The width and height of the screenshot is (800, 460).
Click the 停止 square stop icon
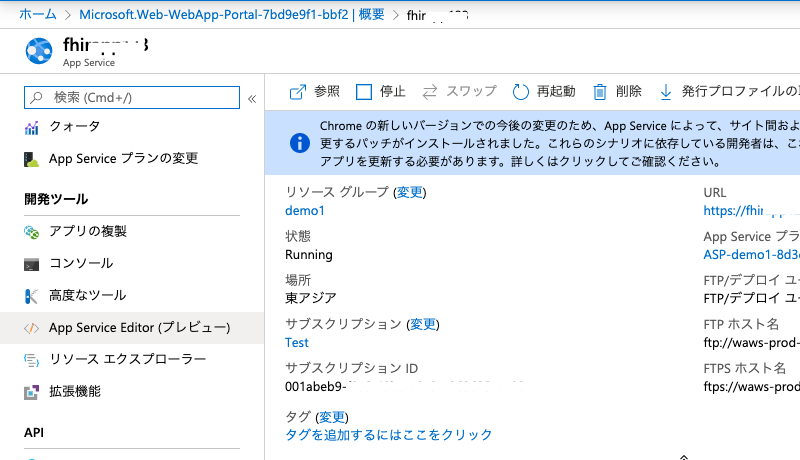tap(364, 92)
